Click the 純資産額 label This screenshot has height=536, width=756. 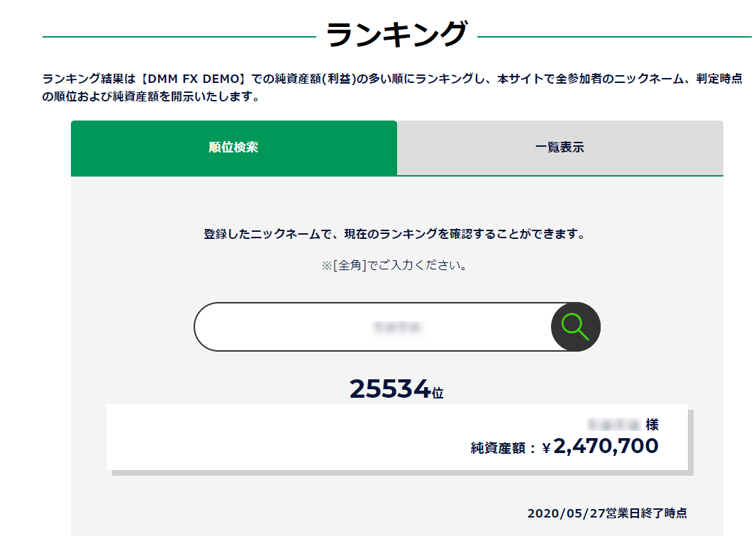(x=498, y=448)
